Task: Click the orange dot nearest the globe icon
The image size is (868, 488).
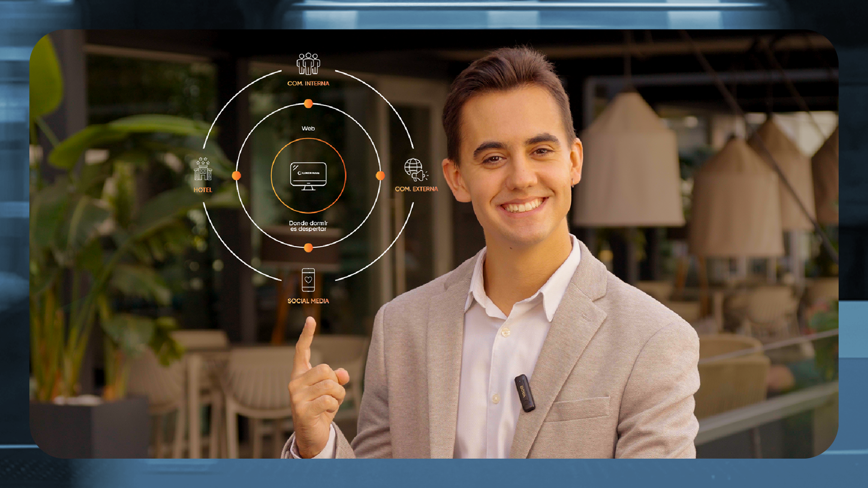Action: tap(380, 176)
